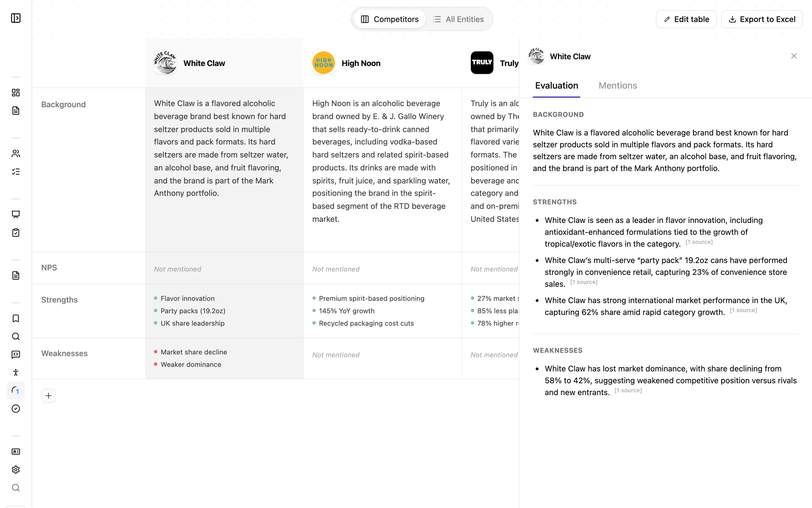Add a new row with the plus button
The width and height of the screenshot is (812, 508).
(48, 396)
